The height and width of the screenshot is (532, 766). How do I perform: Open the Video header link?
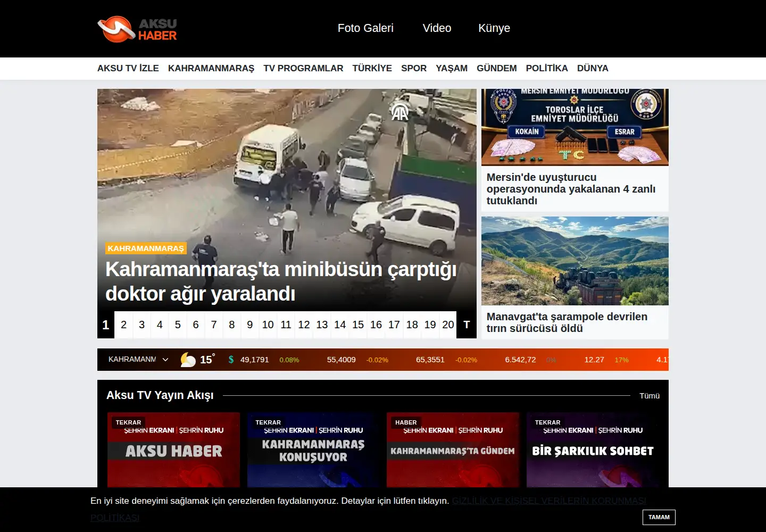click(x=437, y=28)
